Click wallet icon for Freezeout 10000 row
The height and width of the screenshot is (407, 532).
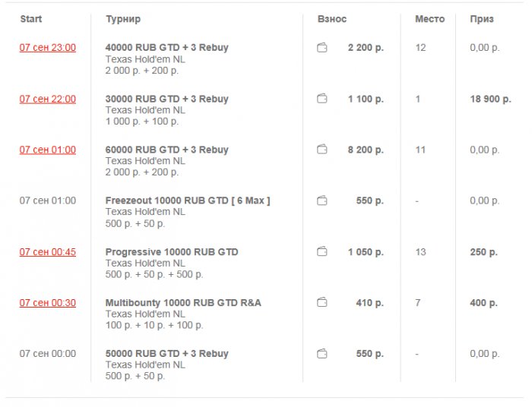coord(322,200)
